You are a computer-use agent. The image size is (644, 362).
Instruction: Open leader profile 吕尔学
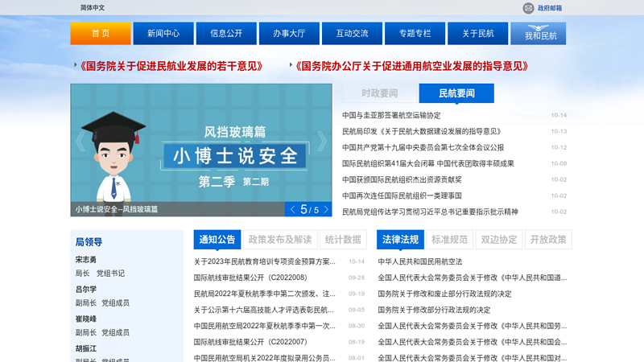point(86,290)
